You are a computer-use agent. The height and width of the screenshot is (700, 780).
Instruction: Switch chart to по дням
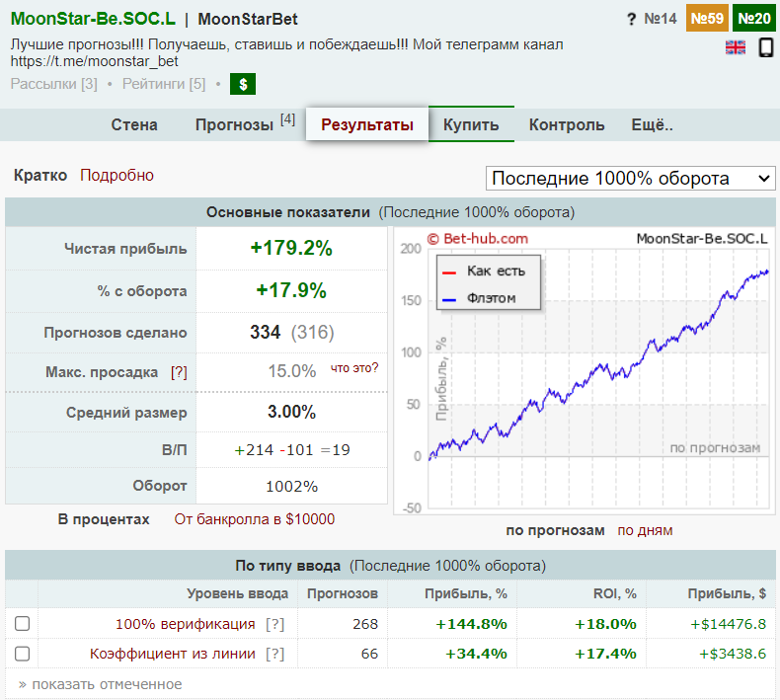pyautogui.click(x=645, y=530)
